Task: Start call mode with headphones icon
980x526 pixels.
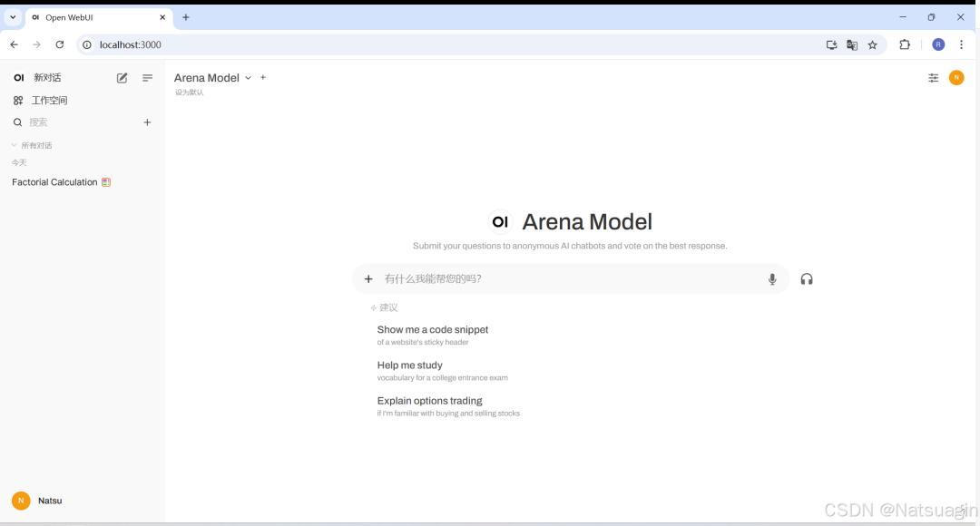Action: [x=807, y=279]
